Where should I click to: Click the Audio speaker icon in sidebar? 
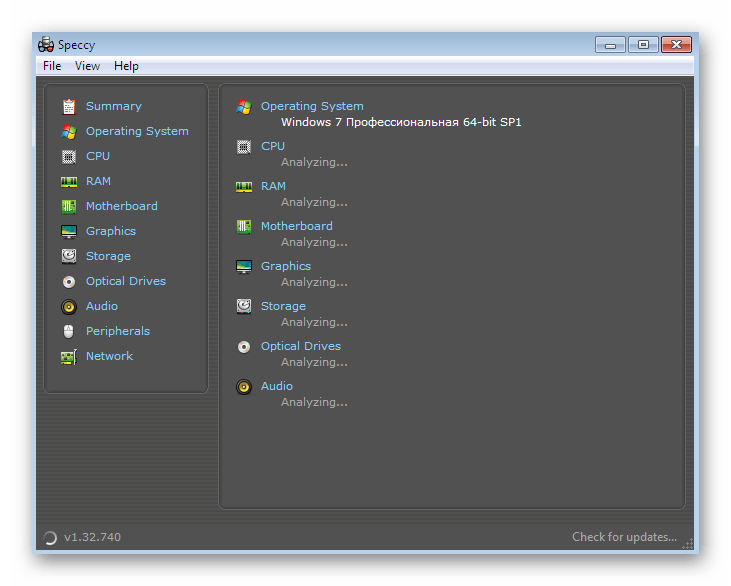coord(69,307)
